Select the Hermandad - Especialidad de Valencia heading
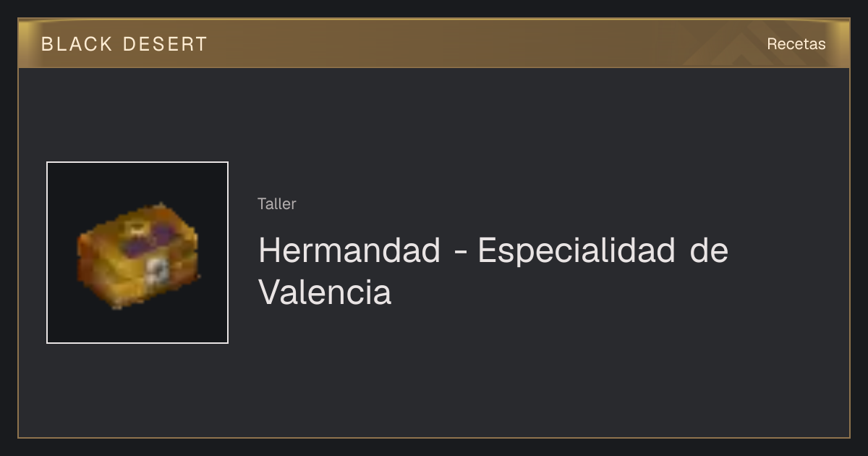The width and height of the screenshot is (868, 456). [493, 271]
